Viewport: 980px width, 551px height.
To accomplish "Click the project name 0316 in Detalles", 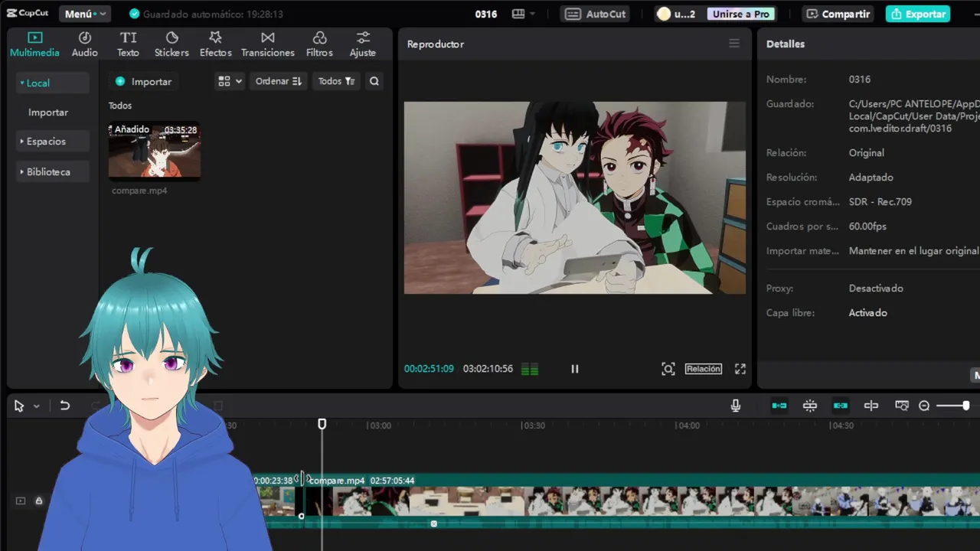I will click(x=859, y=80).
